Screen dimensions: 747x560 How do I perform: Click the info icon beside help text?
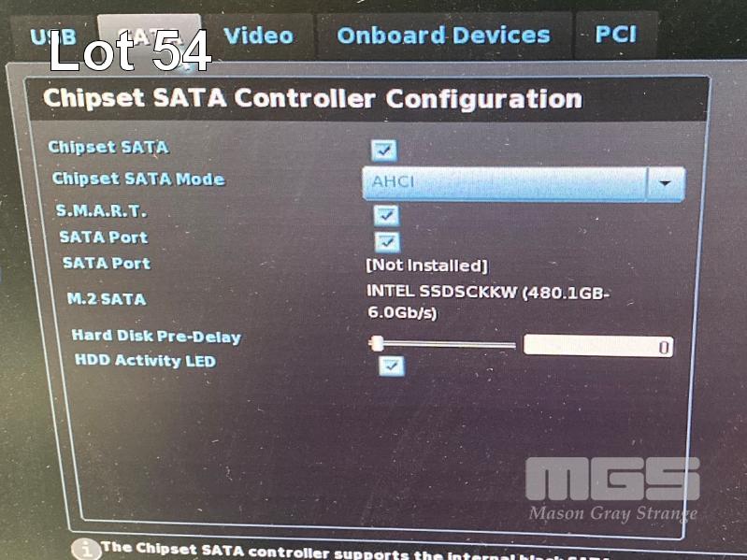pos(86,550)
